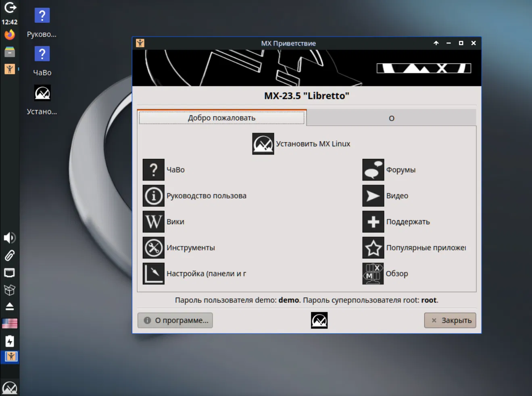
Task: Switch to the О tab
Action: [391, 118]
